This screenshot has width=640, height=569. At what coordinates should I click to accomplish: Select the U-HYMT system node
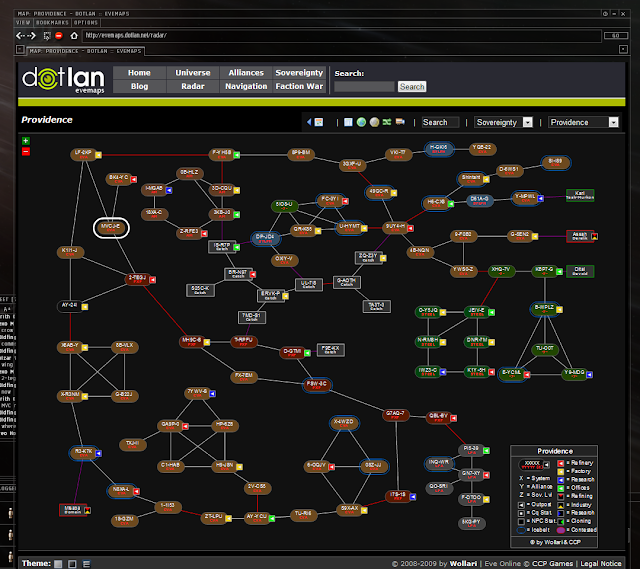coord(350,228)
